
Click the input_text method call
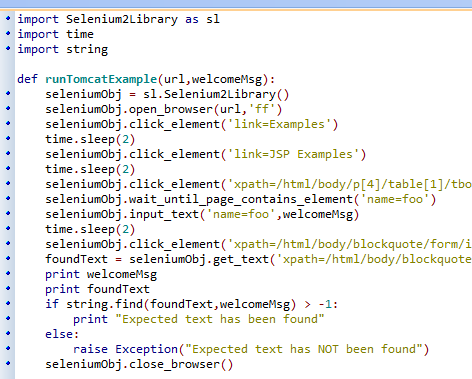pos(164,214)
